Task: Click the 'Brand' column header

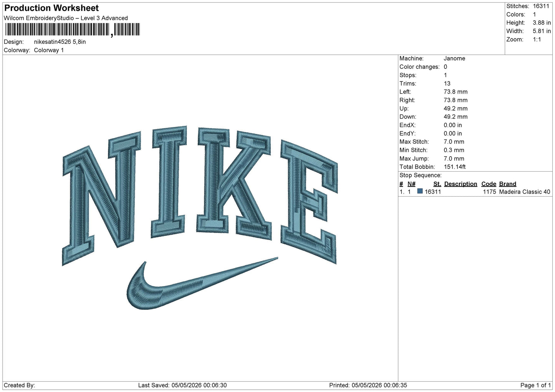Action: [508, 184]
